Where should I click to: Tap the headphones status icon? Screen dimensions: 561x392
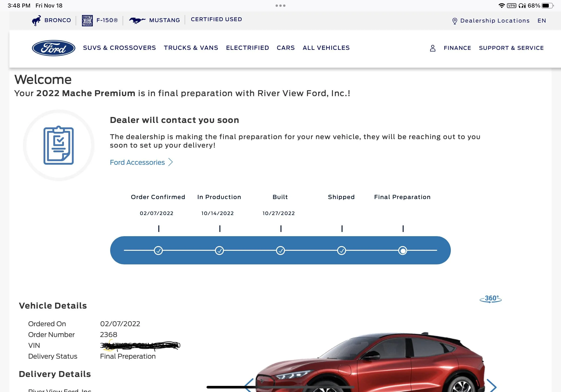click(x=522, y=6)
